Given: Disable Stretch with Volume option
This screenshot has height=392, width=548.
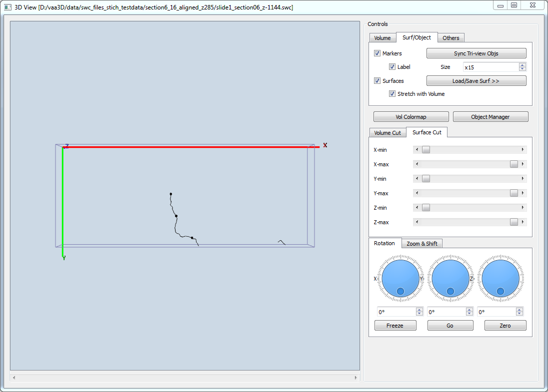Looking at the screenshot, I should click(392, 94).
